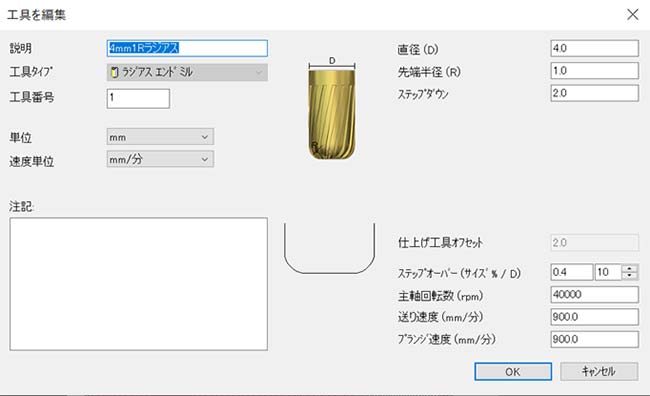Increase stepover percent with up arrow
This screenshot has width=650, height=396.
click(x=630, y=268)
